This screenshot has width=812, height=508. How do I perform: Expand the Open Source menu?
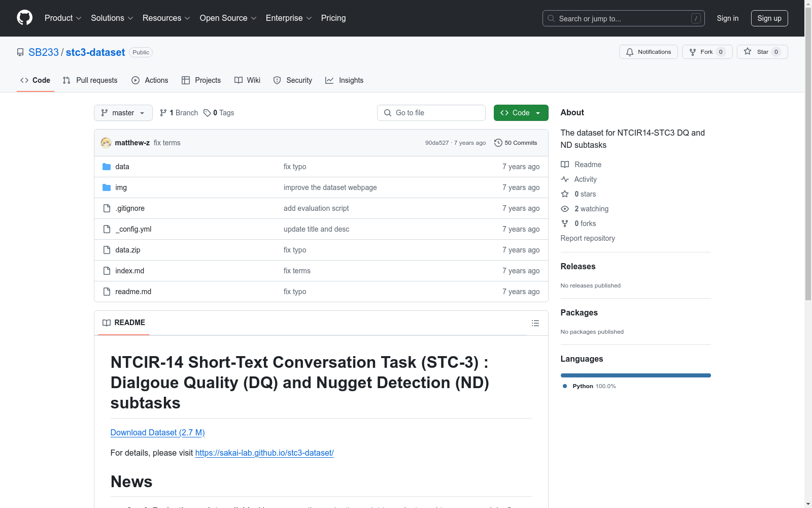coord(228,18)
